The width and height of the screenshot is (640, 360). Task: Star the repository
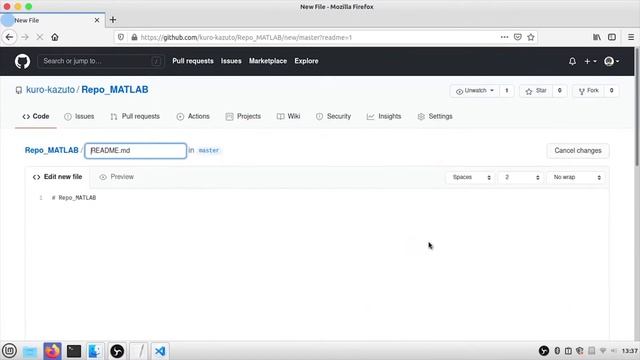click(536, 91)
